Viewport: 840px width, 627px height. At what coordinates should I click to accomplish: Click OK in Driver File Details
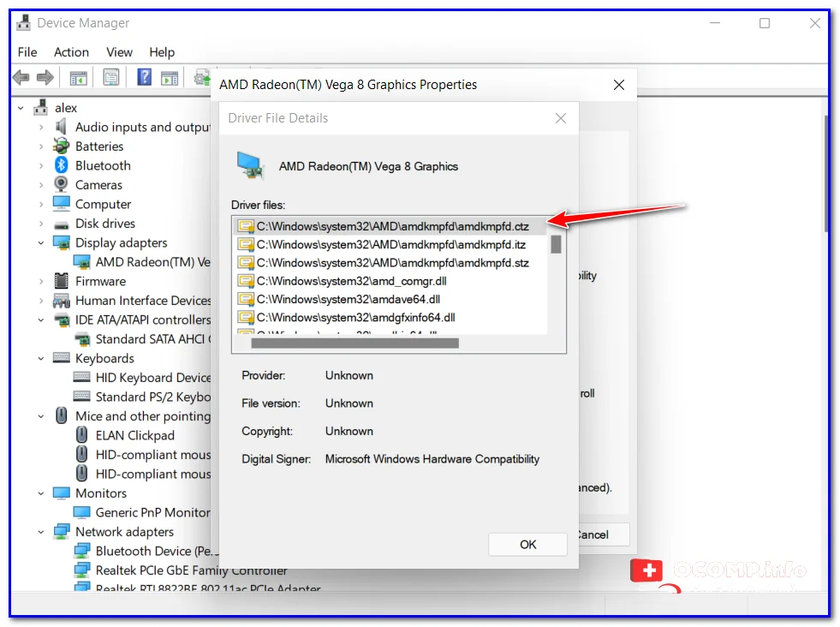[x=527, y=545]
